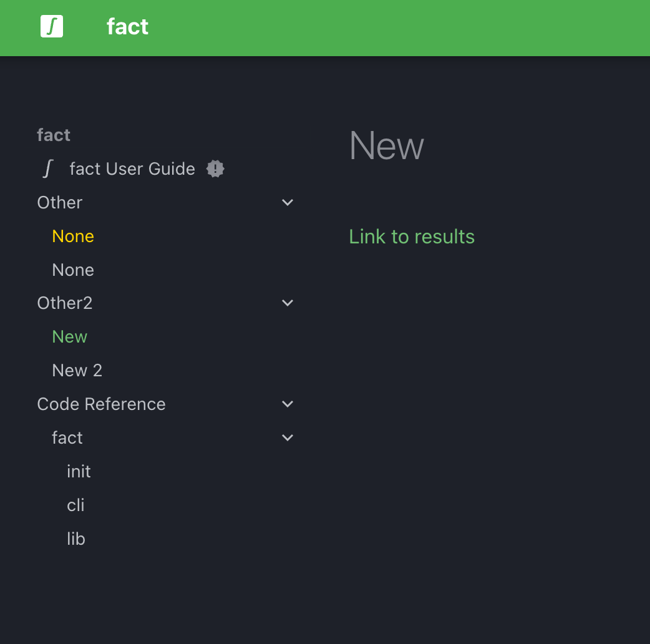Click the fact sidebar heading
The height and width of the screenshot is (644, 650).
(x=54, y=135)
